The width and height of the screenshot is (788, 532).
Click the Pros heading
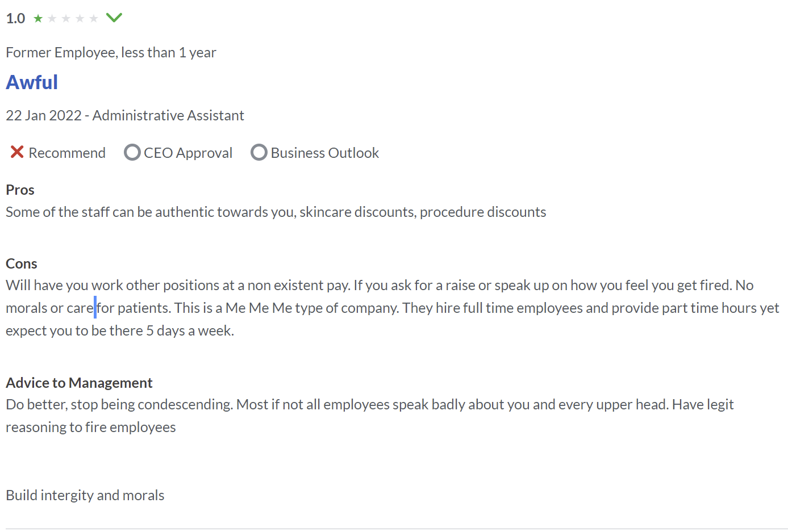(x=20, y=190)
